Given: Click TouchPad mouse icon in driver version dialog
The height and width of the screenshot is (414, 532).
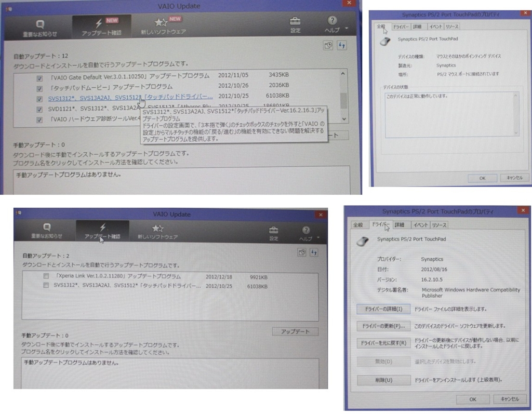Looking at the screenshot, I should [362, 241].
